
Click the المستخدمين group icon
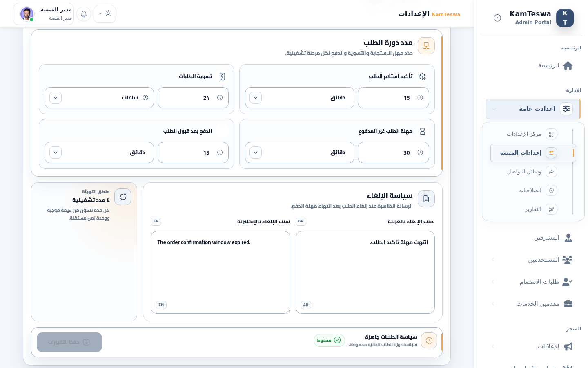point(568,260)
